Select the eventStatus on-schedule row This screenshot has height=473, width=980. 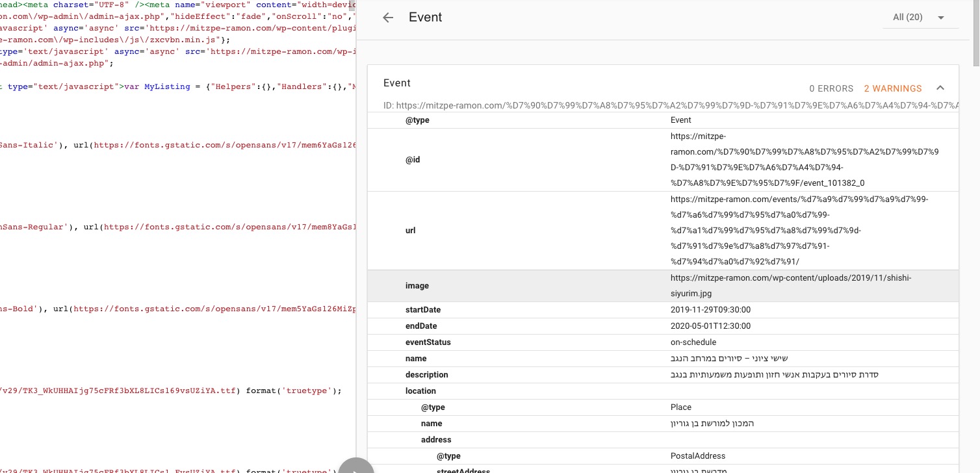(662, 342)
